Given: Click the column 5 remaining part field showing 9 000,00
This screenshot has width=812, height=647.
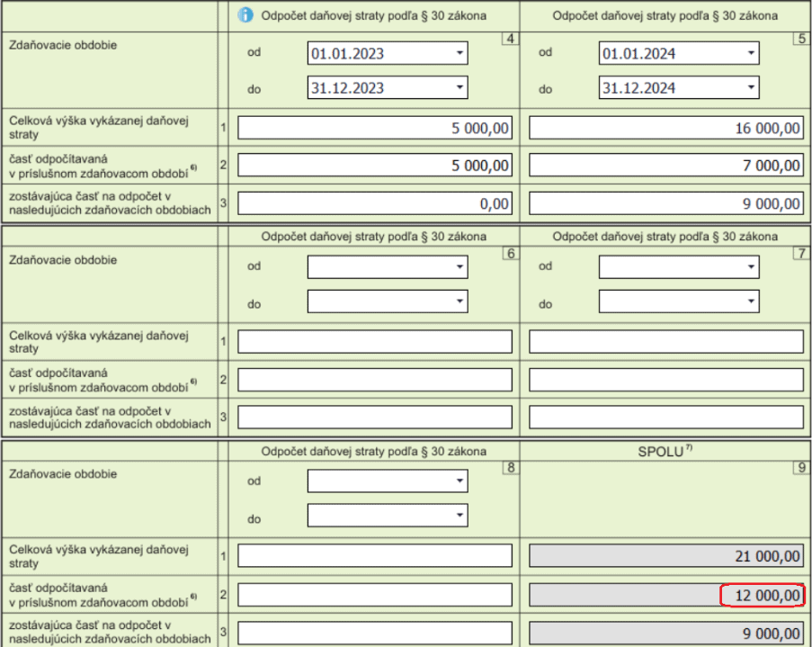Looking at the screenshot, I should tap(665, 203).
